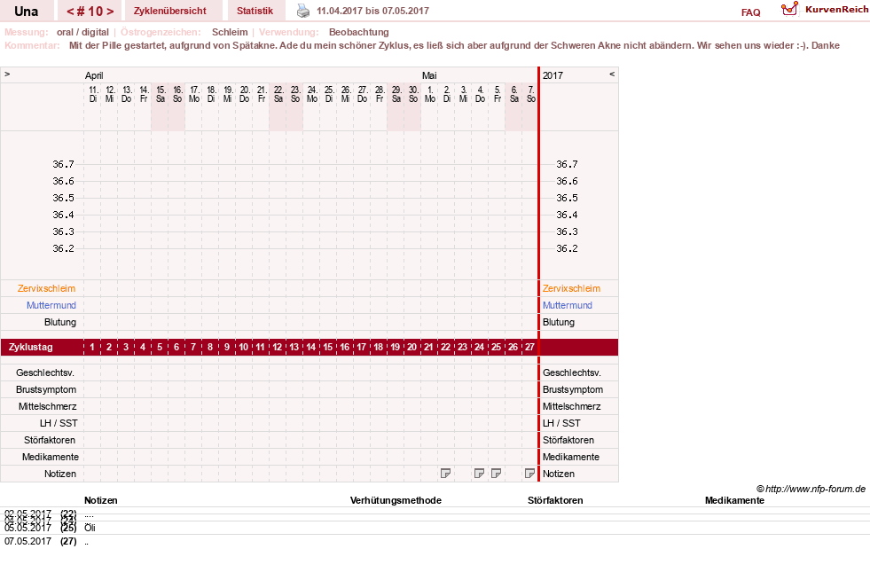Click the Beobachtung Verwendung value
870x588 pixels.
tap(358, 32)
